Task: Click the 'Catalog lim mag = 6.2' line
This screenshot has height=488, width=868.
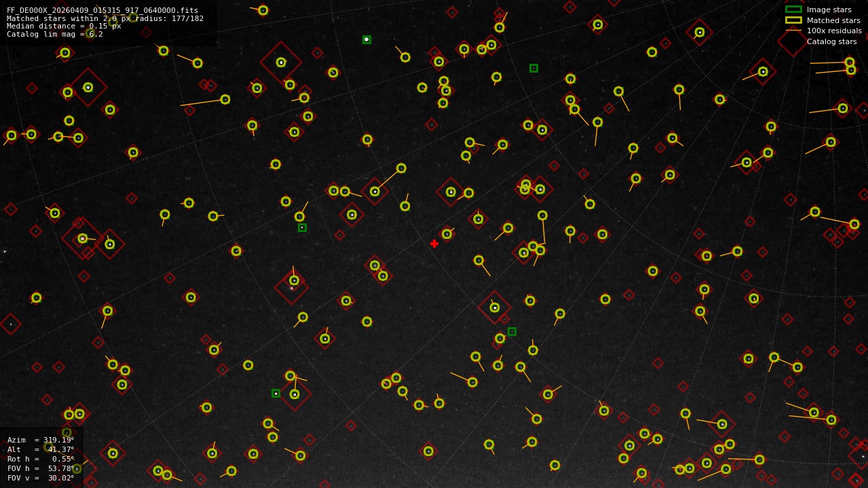Action: pos(55,34)
